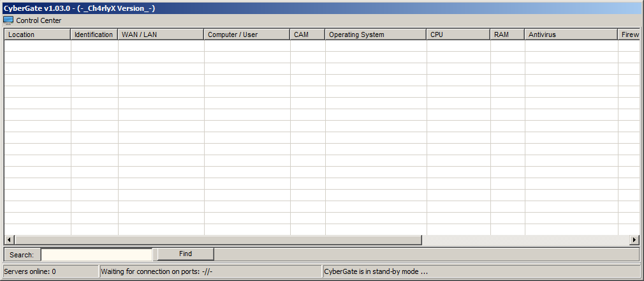Click the Computer / User column header
The image size is (644, 281).
247,34
